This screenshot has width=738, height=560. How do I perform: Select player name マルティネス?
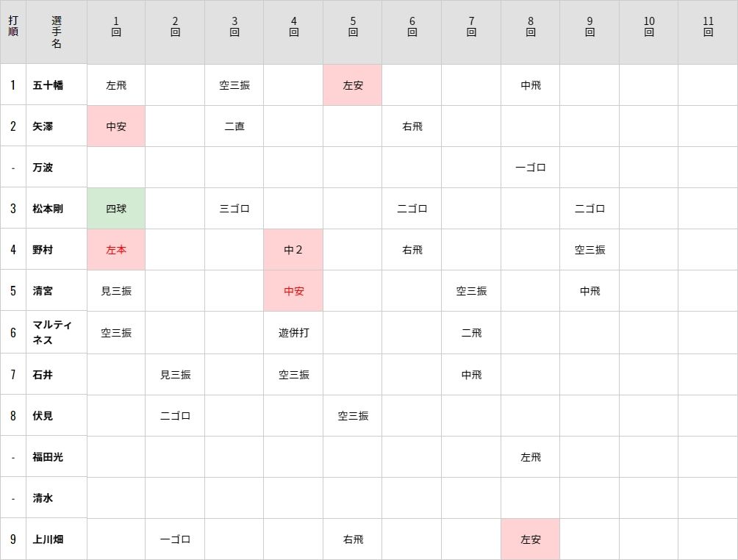[x=51, y=332]
